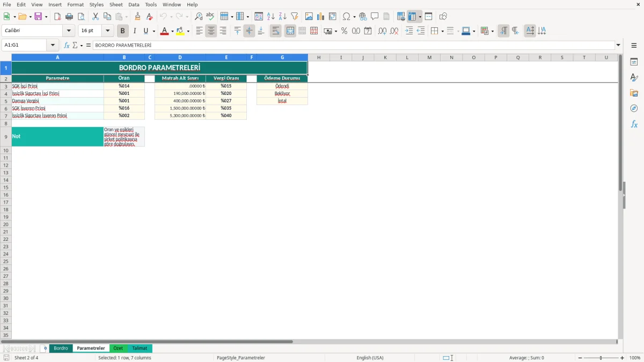This screenshot has height=362, width=644.
Task: Switch to the Bordro sheet tab
Action: tap(61, 349)
